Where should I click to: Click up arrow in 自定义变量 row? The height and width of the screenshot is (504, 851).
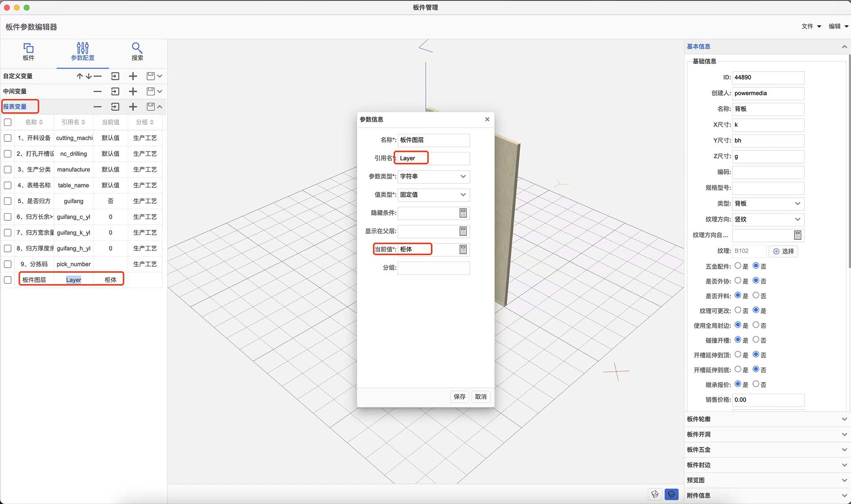80,76
